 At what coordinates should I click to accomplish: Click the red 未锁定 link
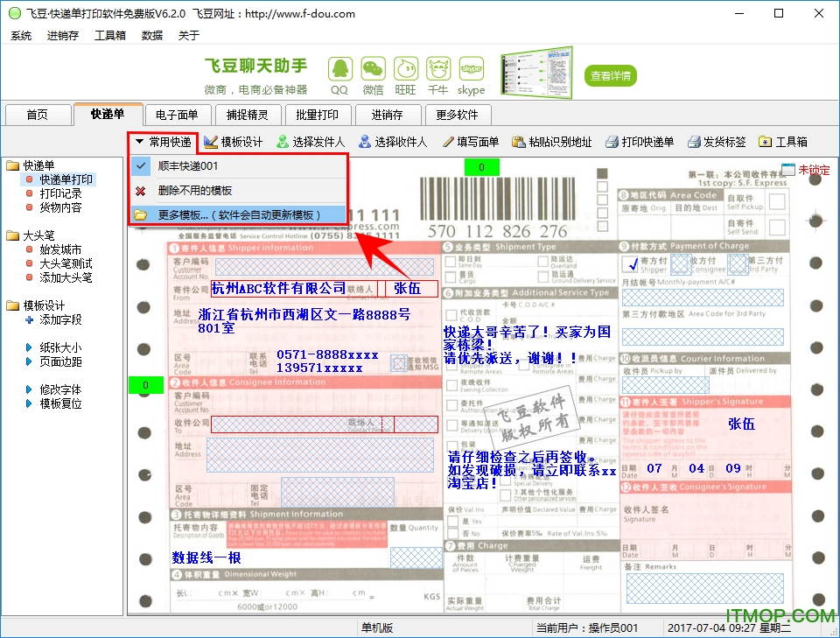coord(813,171)
